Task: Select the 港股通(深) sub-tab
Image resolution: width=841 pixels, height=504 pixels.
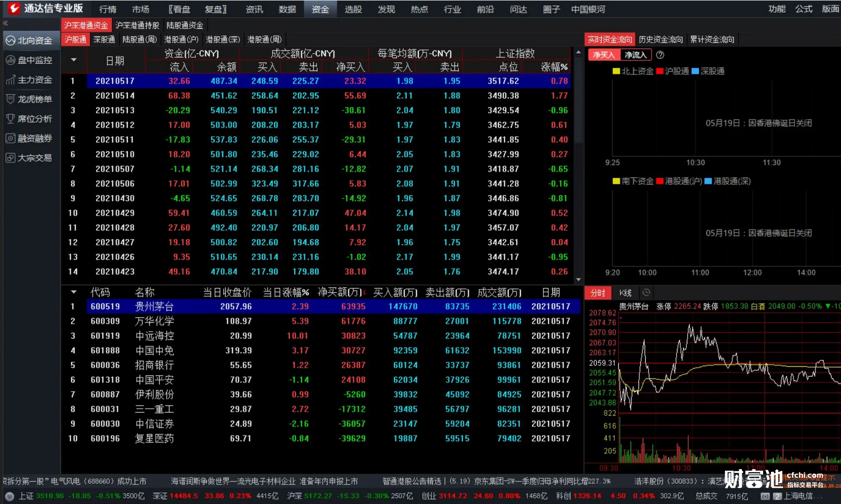Action: coord(223,39)
